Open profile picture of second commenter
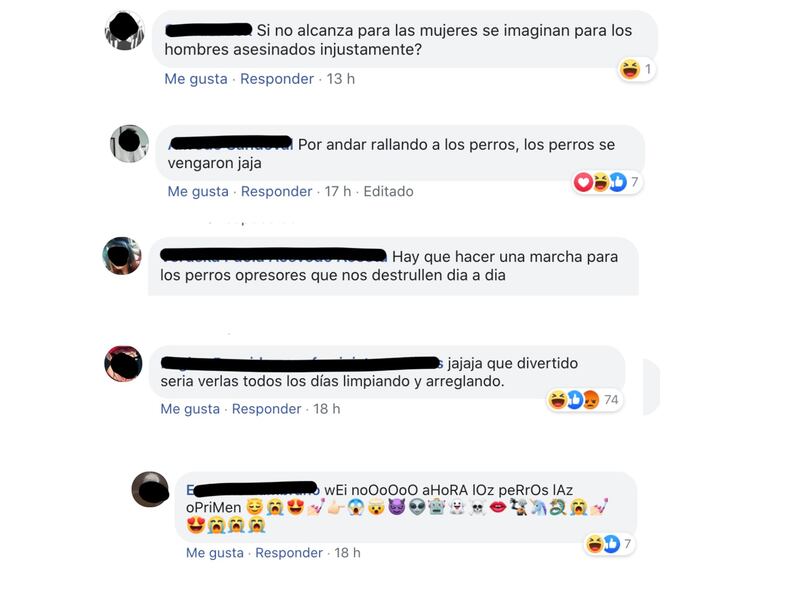Image resolution: width=800 pixels, height=604 pixels. tap(130, 143)
